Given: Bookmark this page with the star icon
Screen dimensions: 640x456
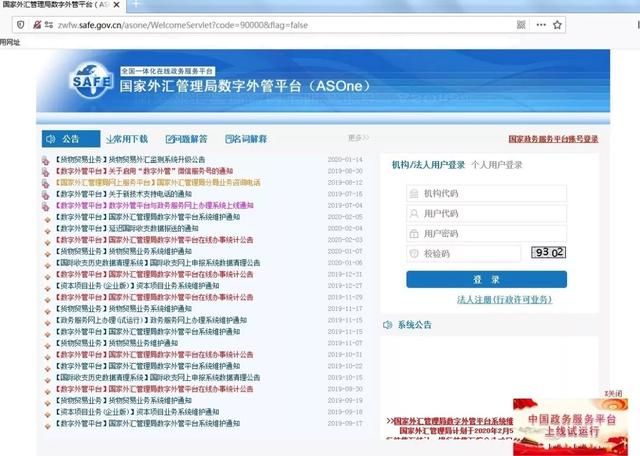Looking at the screenshot, I should click(557, 25).
